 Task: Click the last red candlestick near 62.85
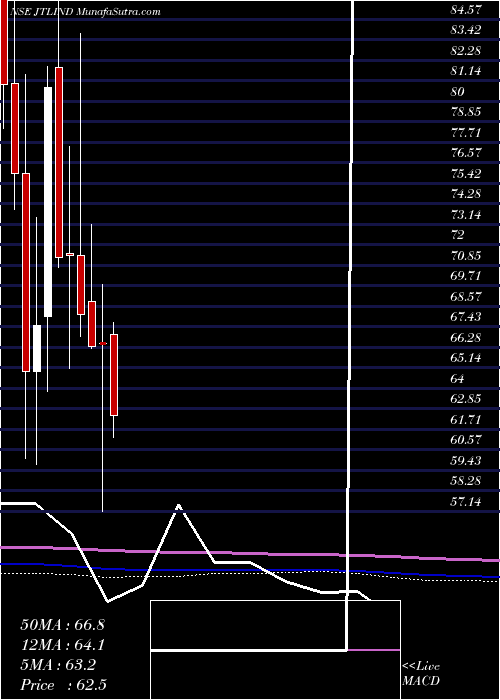114,375
